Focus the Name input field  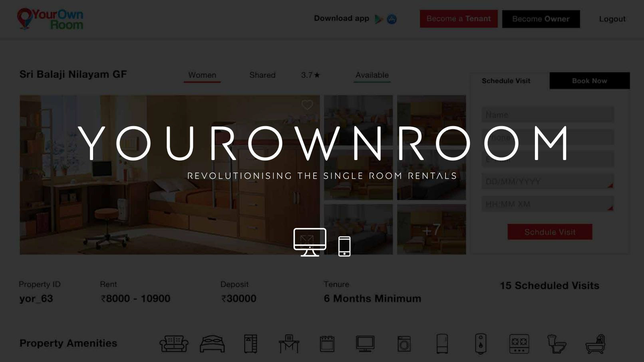point(548,115)
